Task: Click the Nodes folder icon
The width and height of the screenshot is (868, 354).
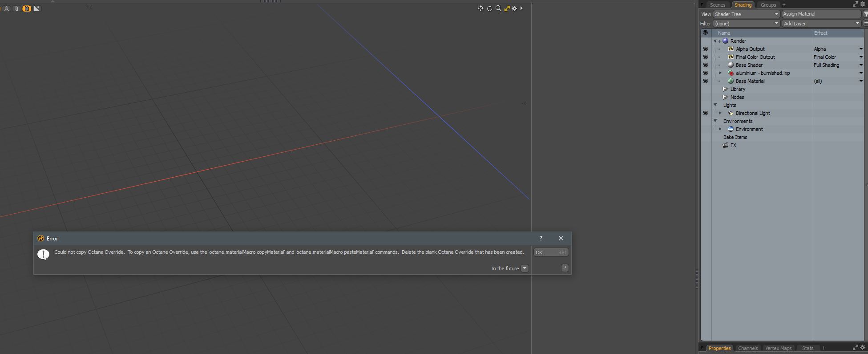Action: (725, 97)
